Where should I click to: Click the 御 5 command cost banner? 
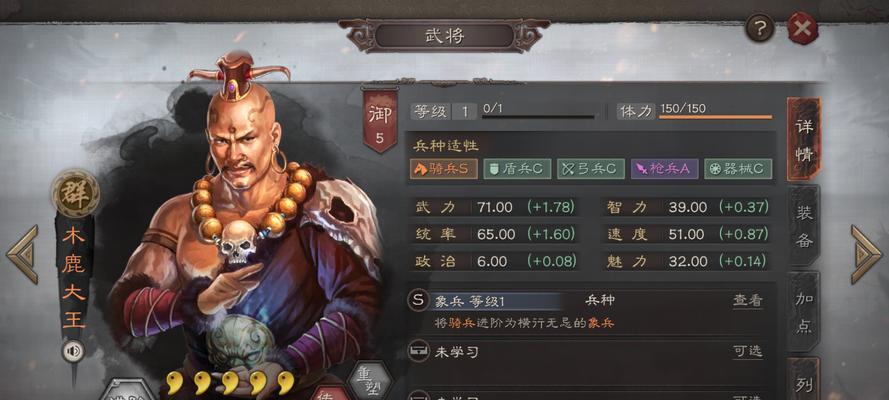tap(379, 122)
